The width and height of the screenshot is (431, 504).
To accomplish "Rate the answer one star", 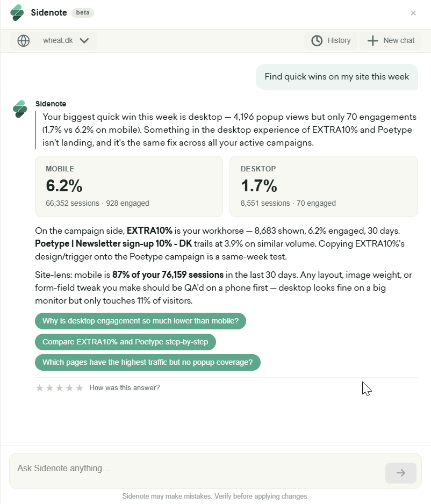I will coord(40,388).
